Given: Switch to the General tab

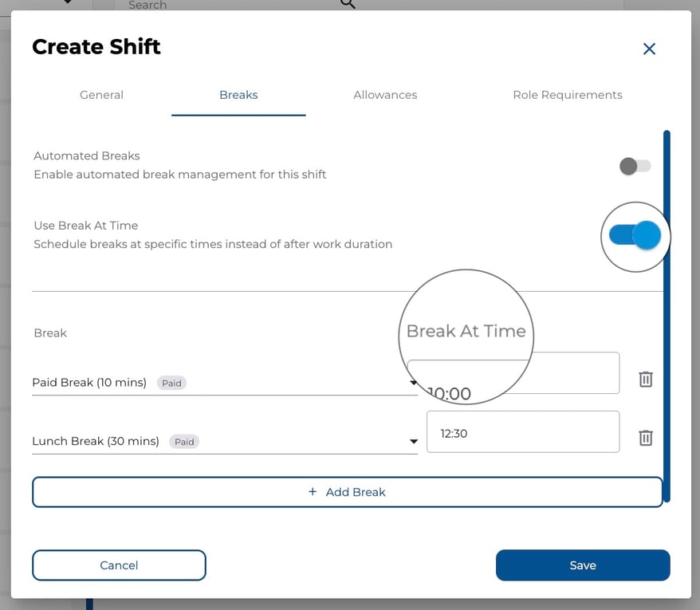Looking at the screenshot, I should (101, 95).
